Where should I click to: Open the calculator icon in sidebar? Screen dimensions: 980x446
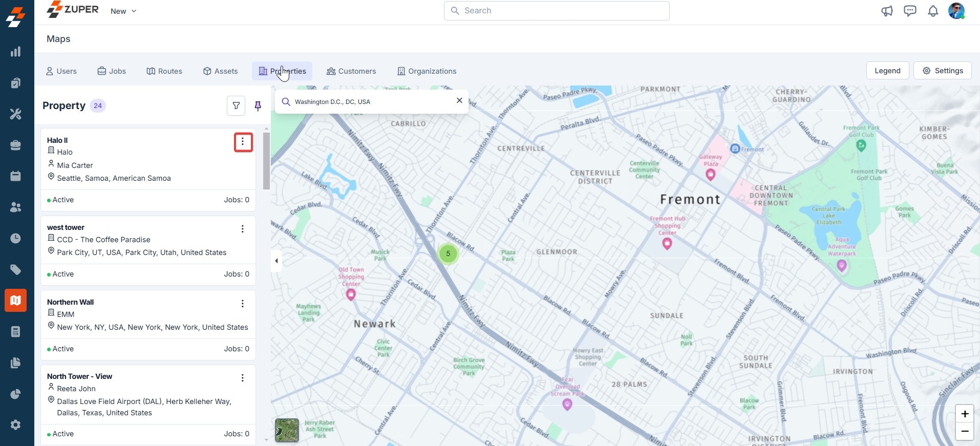16,332
